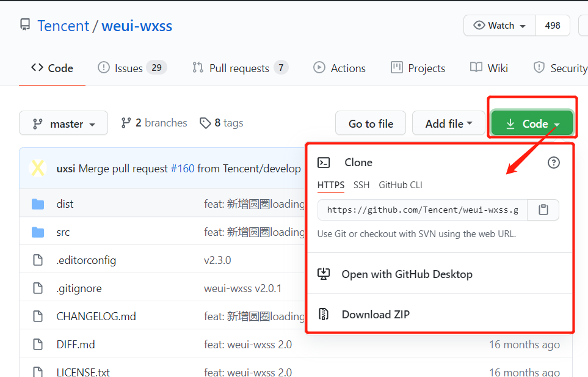Open the Pull requests tab
Screen dimensions: 588x377
click(240, 68)
